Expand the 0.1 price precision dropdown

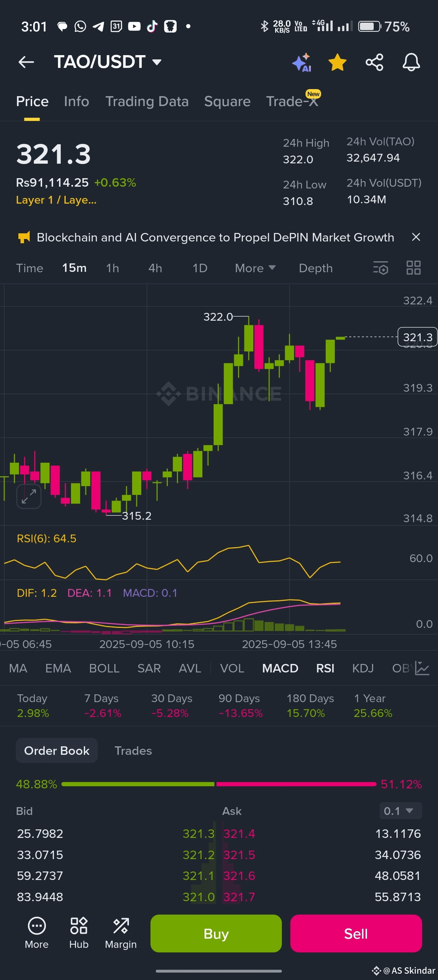click(x=400, y=811)
